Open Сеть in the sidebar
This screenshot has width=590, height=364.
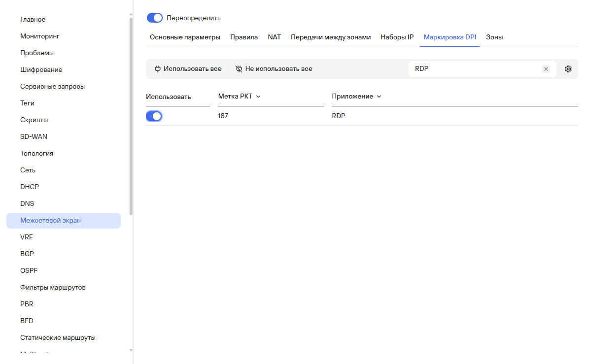pos(28,170)
